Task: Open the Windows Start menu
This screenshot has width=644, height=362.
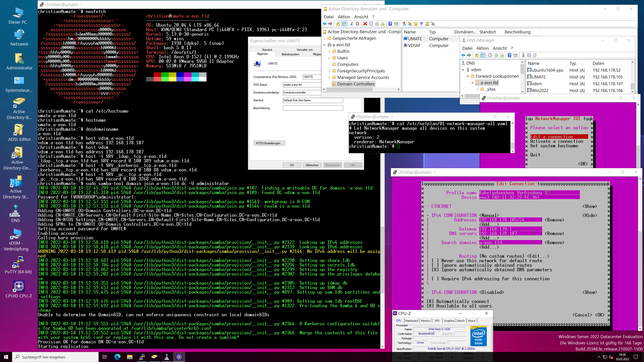Action: (x=6, y=357)
